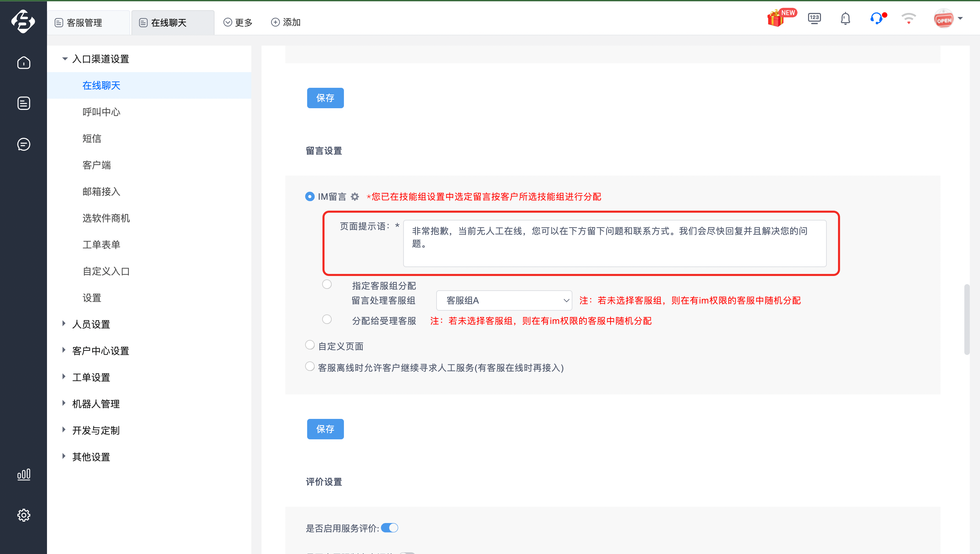Open the statistics bar chart icon

coord(23,474)
